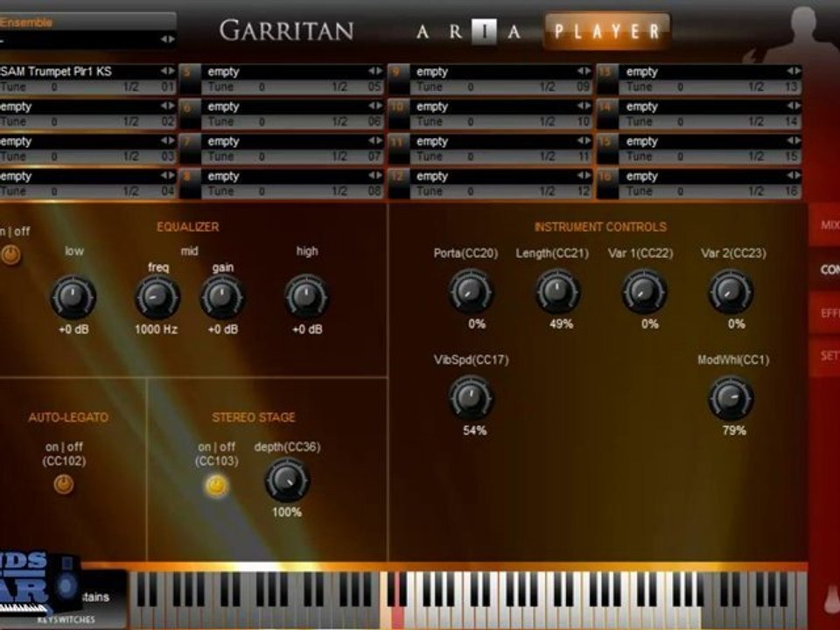Open instrument menu arrows for slot 8
Image resolution: width=840 pixels, height=630 pixels.
[x=375, y=175]
